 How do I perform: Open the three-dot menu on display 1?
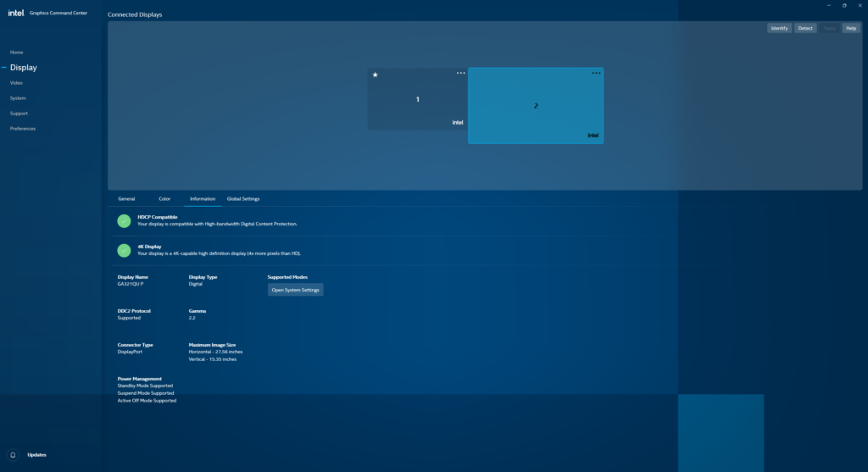pos(460,73)
